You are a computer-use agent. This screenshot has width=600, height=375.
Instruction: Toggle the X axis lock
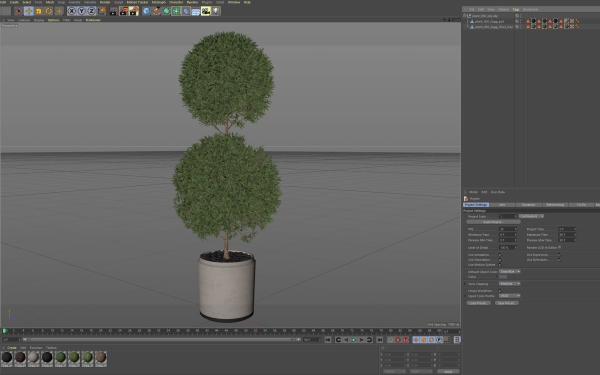click(72, 11)
